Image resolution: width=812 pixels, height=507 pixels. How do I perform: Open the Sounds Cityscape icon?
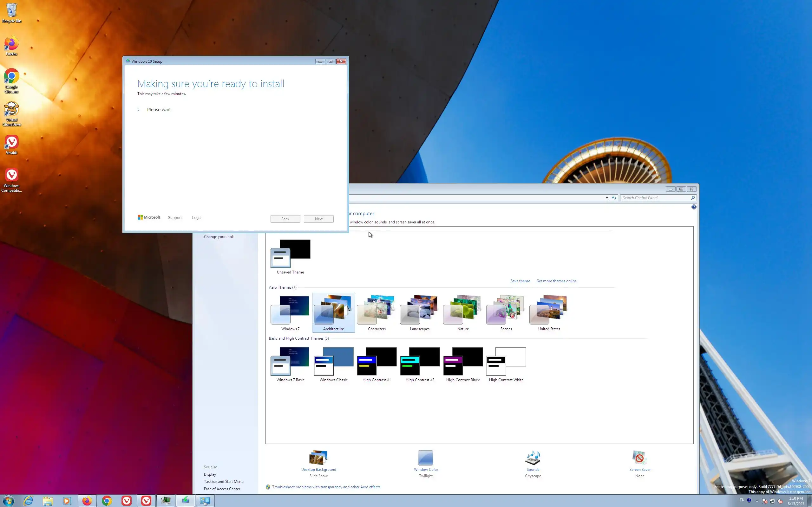533,458
